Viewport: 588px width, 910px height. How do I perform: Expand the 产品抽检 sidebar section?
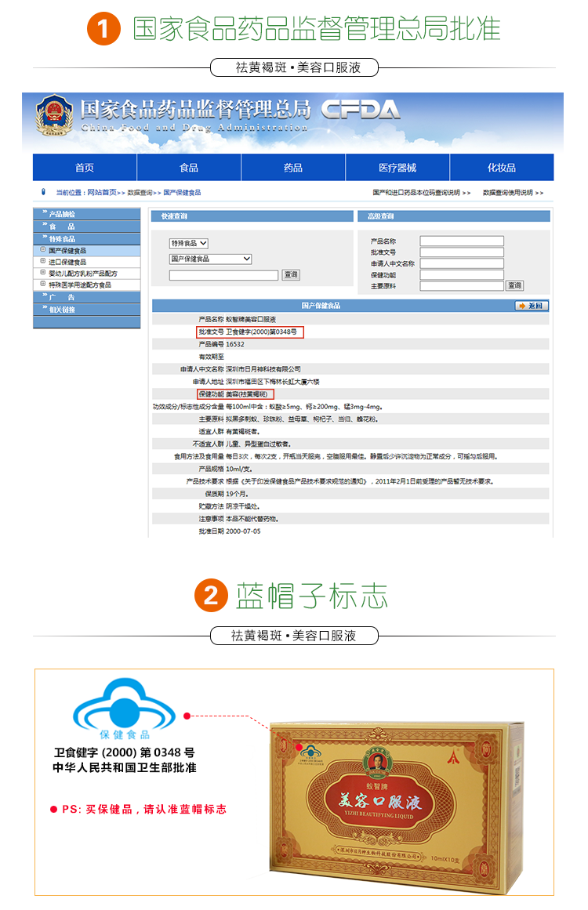62,214
